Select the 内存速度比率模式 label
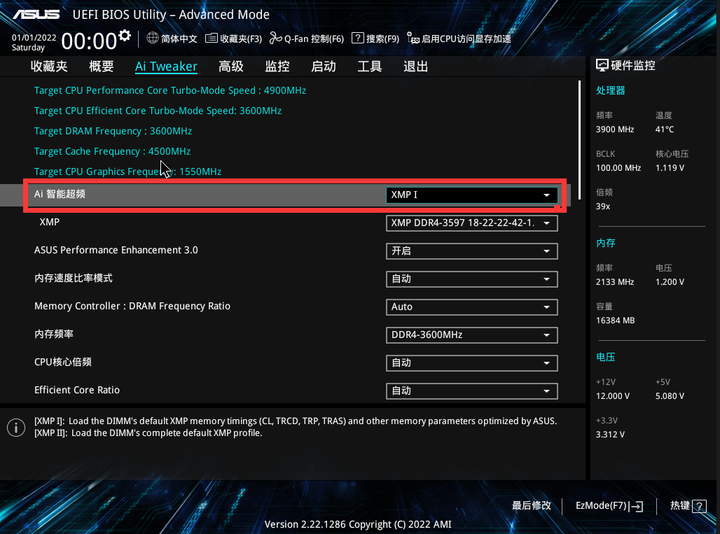 (x=73, y=278)
